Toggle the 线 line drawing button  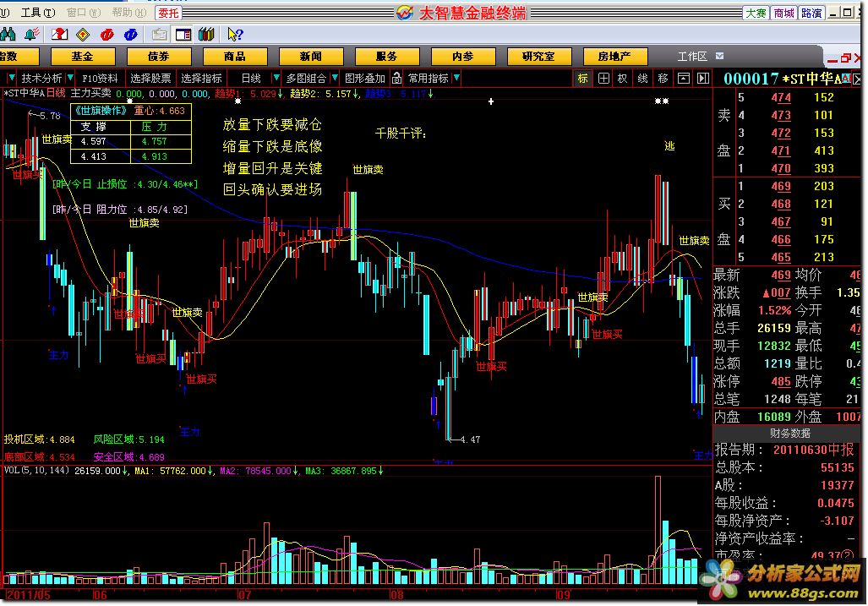click(642, 78)
